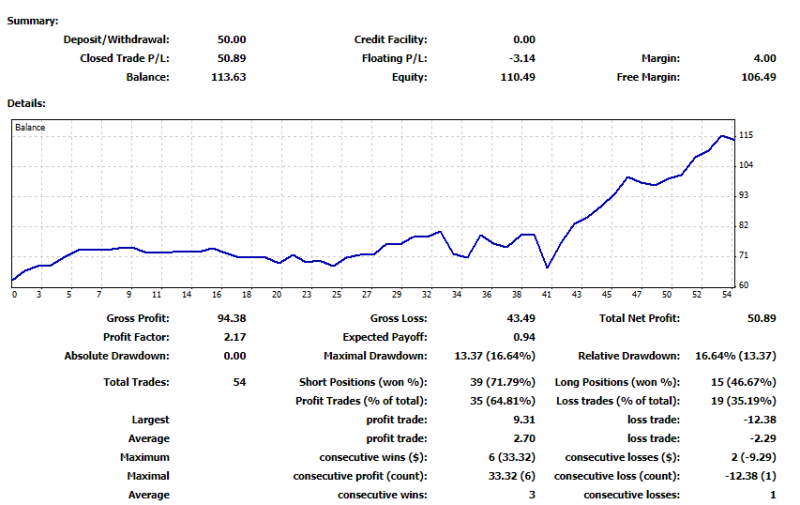
Task: Click the Total Trades value 54
Action: [x=238, y=382]
